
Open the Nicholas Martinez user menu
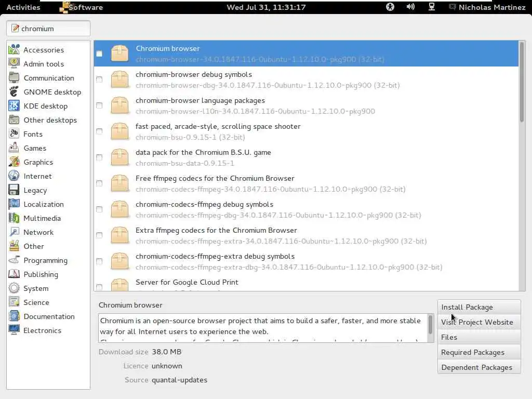click(487, 7)
